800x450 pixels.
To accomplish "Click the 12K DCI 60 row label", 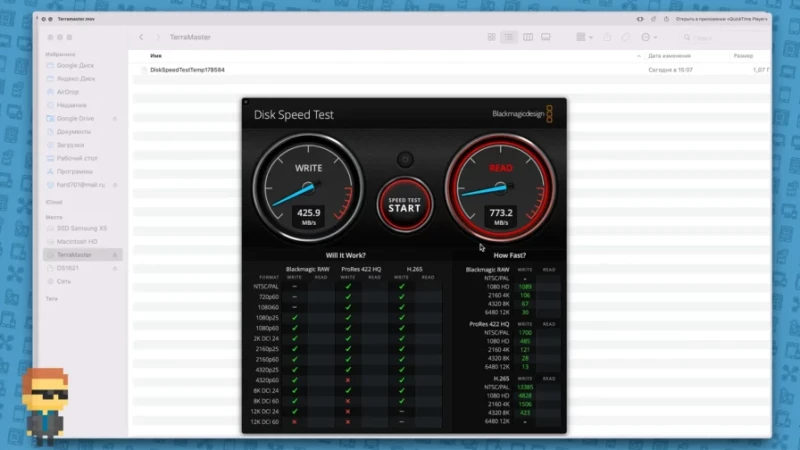I will (x=265, y=422).
